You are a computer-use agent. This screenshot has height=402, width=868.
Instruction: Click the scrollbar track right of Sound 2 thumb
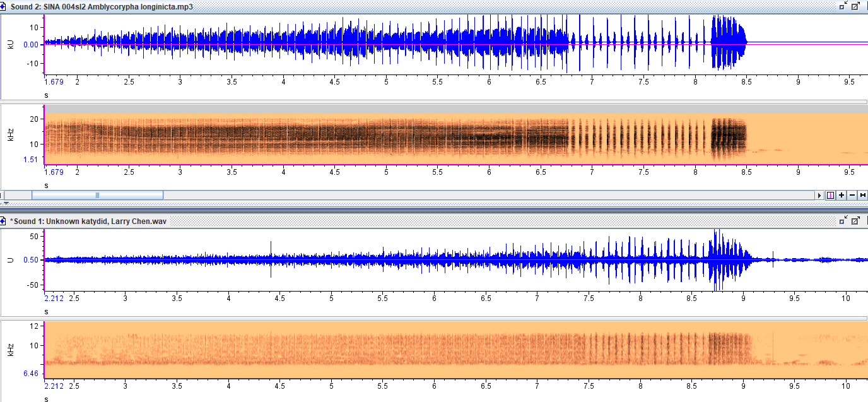coord(442,196)
